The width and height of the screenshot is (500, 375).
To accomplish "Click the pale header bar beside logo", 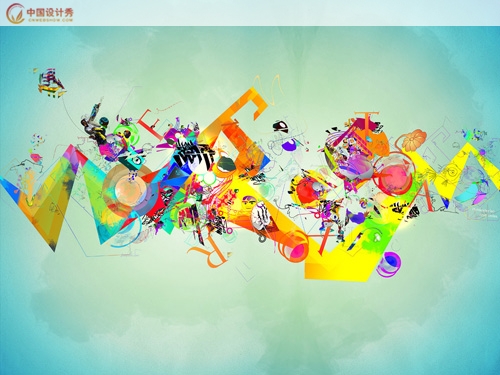I will tap(287, 13).
